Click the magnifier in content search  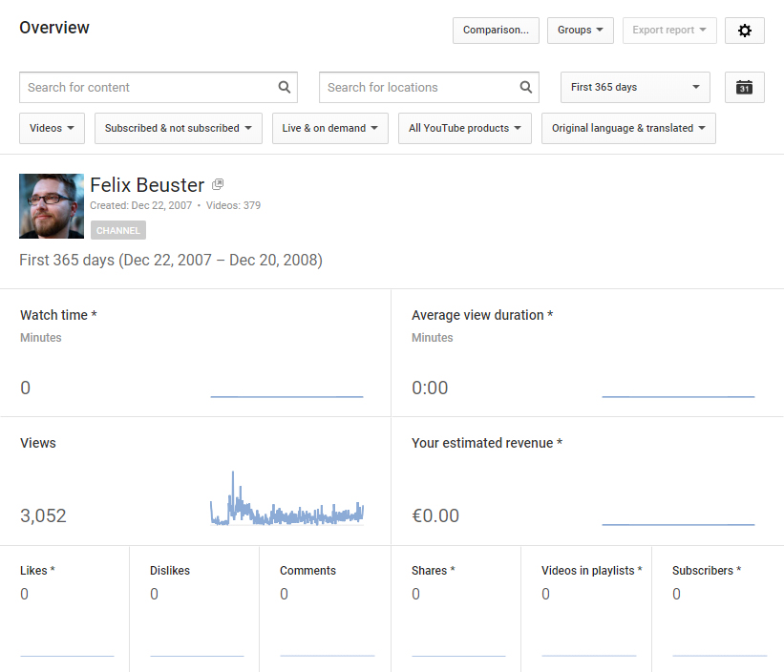285,87
